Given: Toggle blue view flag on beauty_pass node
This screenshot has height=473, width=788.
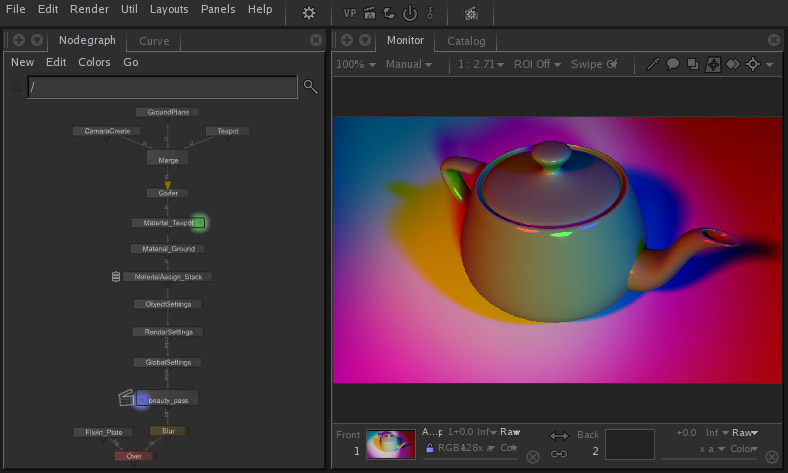Looking at the screenshot, I should [x=142, y=400].
